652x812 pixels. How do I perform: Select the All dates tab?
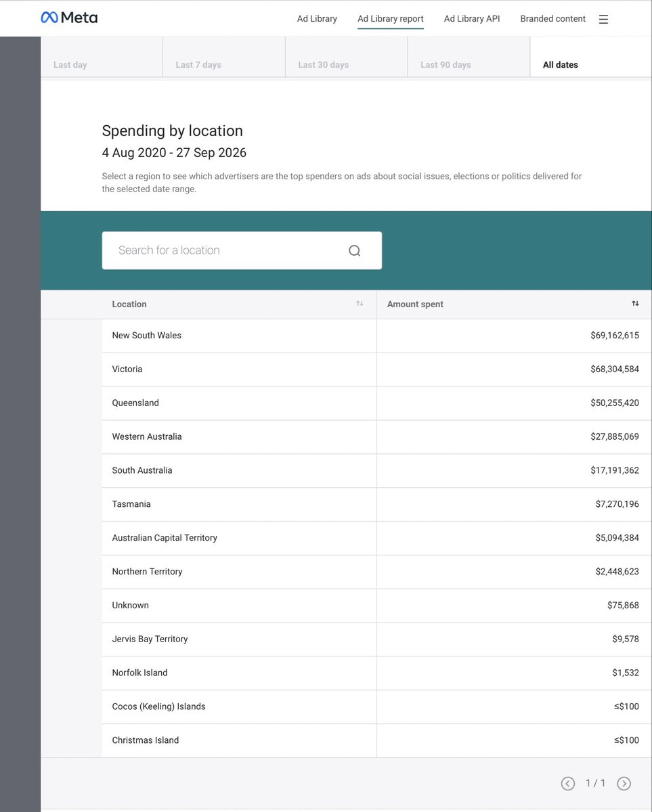(x=591, y=57)
